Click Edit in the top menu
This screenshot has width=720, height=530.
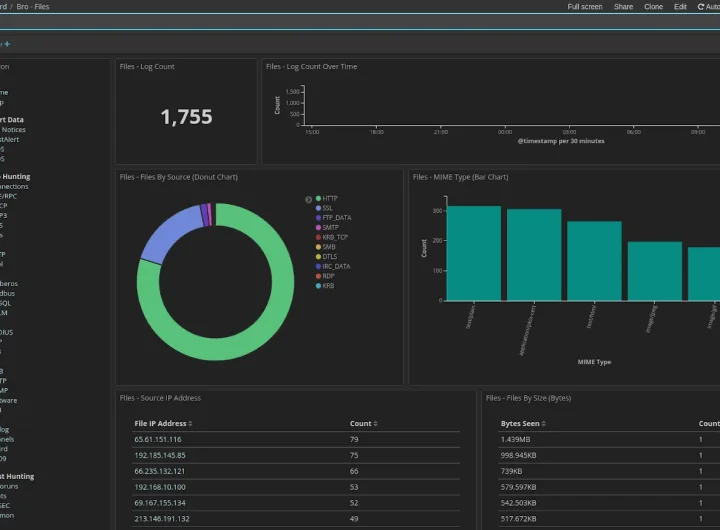click(x=680, y=7)
